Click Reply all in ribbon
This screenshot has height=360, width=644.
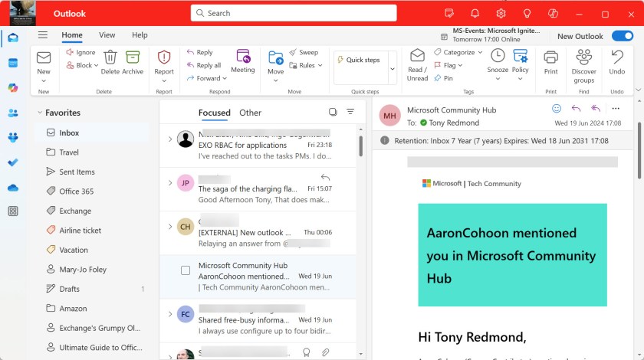click(204, 65)
